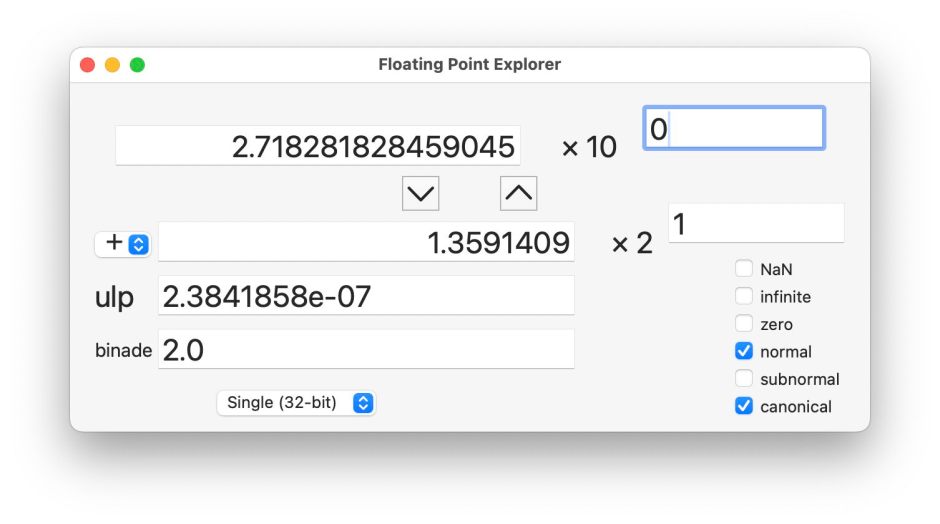940x524 pixels.
Task: Check the infinite checkbox
Action: pos(744,297)
